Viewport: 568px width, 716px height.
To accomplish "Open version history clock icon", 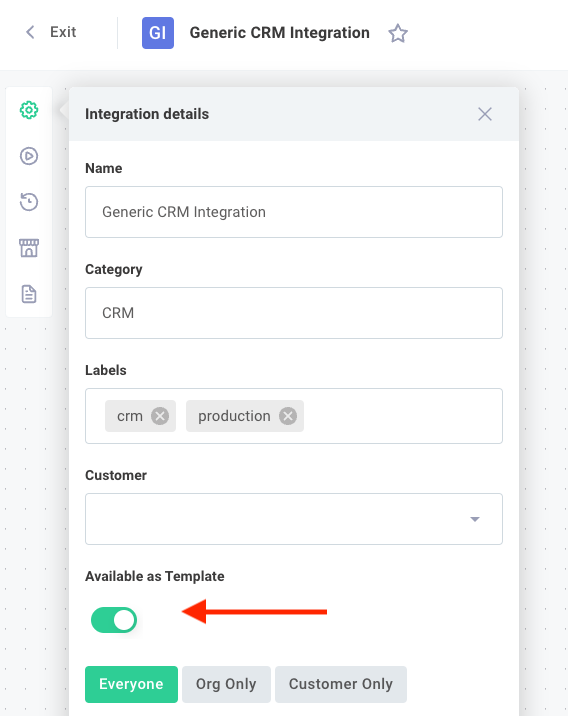I will pos(29,202).
